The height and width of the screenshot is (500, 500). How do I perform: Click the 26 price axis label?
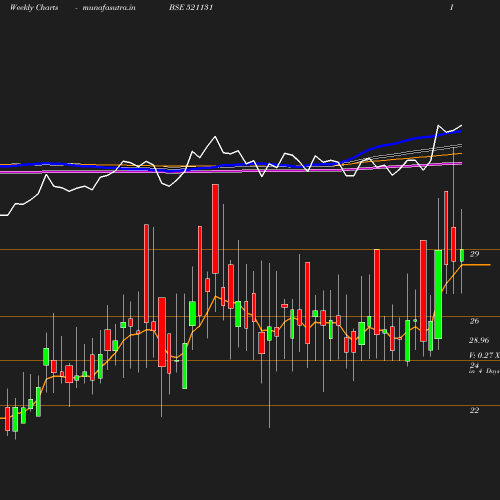[474, 321]
